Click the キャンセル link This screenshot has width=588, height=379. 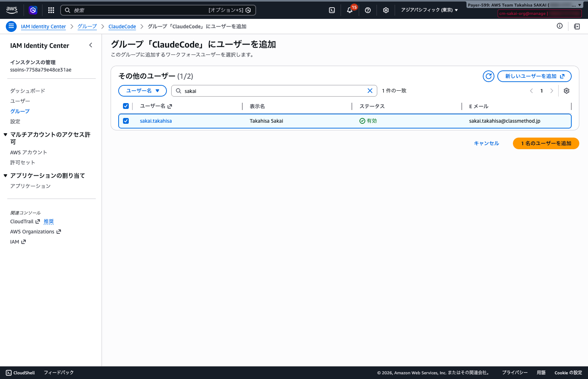(486, 143)
